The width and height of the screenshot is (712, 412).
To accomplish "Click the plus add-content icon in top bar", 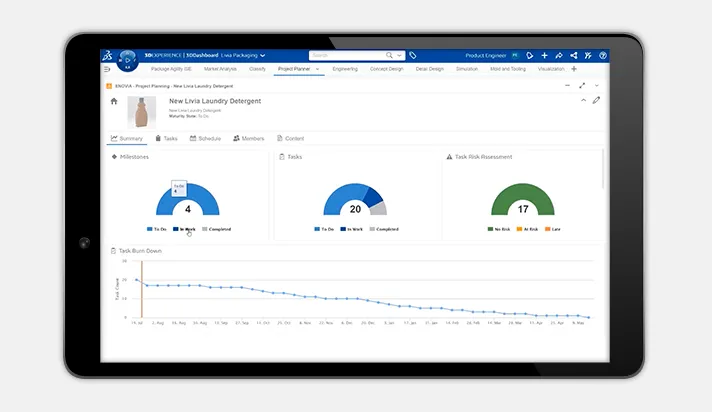I will 544,55.
